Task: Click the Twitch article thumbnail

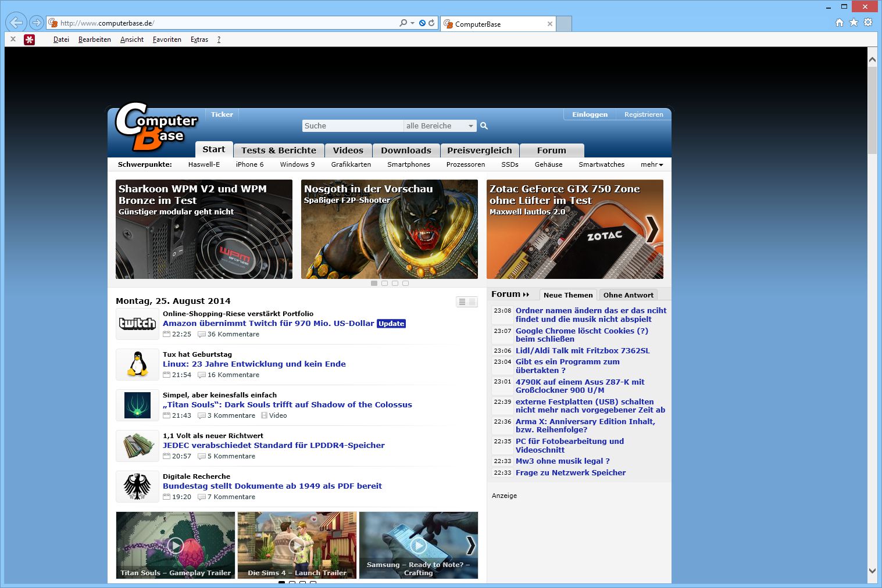Action: (x=137, y=324)
